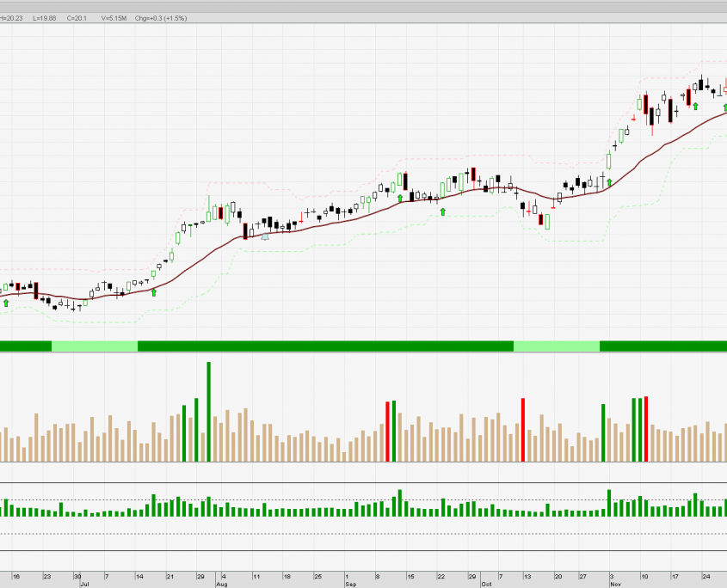The image size is (727, 588).
Task: Click the Aug month label on date axis
Action: click(221, 585)
